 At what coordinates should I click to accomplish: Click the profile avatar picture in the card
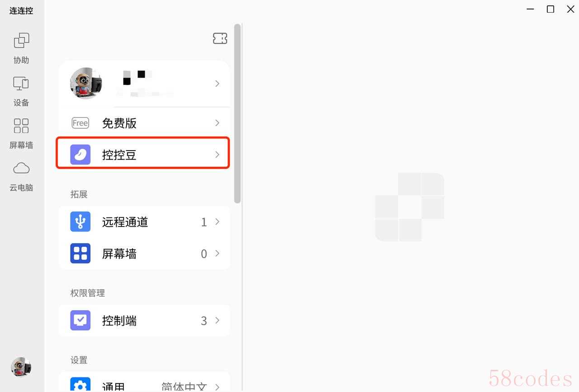pyautogui.click(x=86, y=84)
